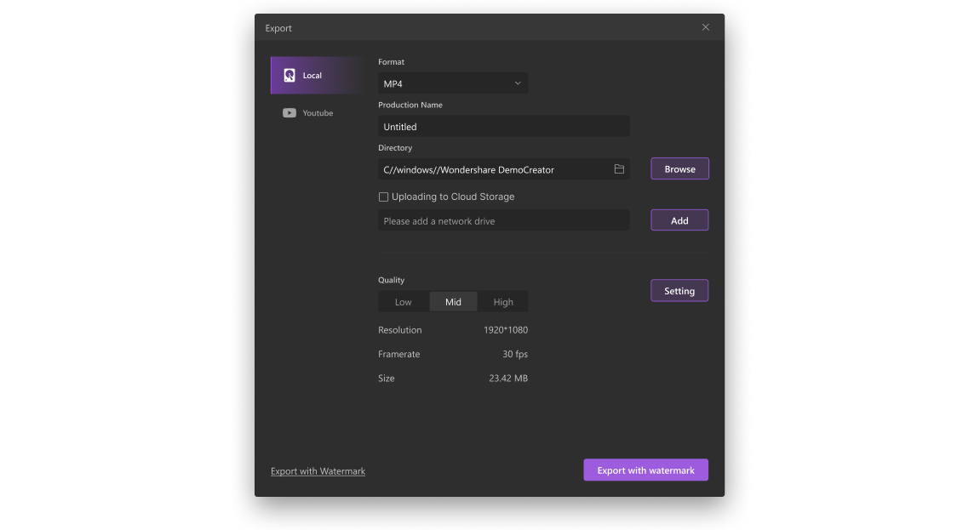Click the folder icon in Directory field
This screenshot has width=980, height=530.
point(619,169)
